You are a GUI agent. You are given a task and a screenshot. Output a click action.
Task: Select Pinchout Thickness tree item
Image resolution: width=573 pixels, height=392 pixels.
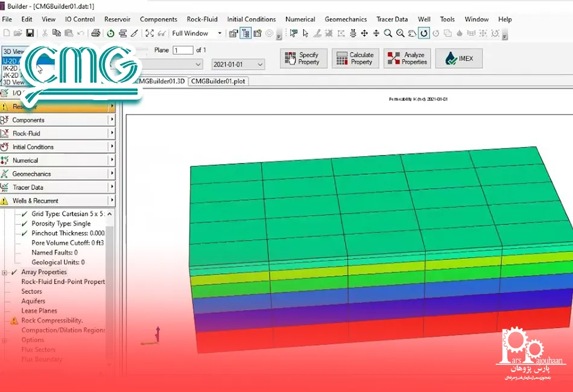point(68,233)
